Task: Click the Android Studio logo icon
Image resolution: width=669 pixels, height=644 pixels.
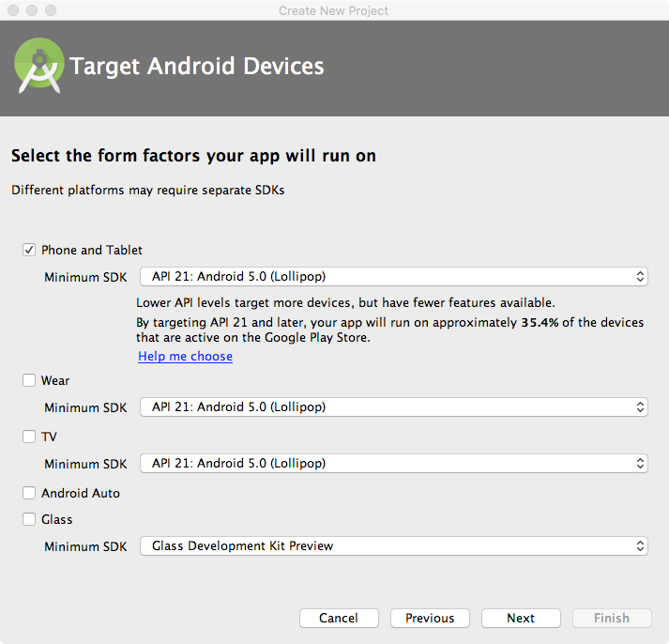Action: pos(39,66)
